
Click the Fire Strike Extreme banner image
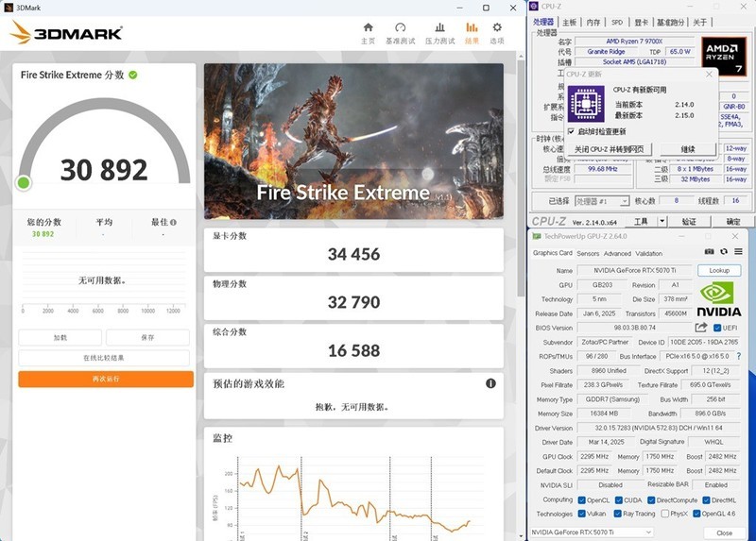click(x=353, y=142)
